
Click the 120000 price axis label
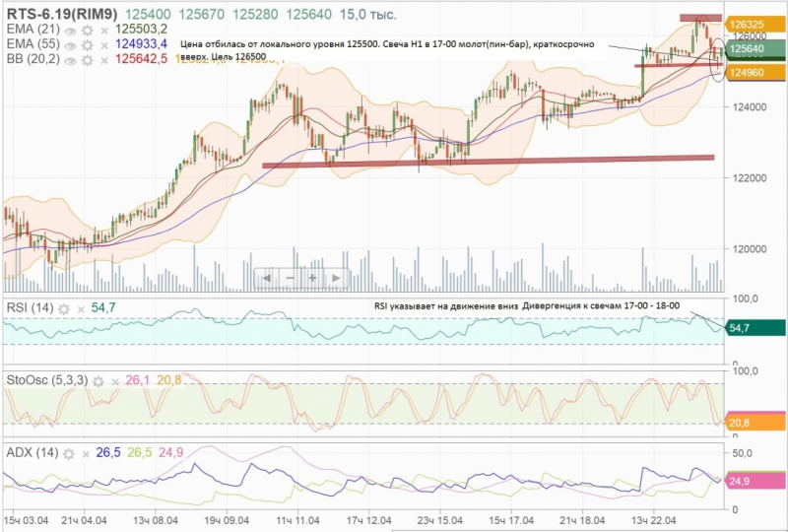pyautogui.click(x=749, y=249)
